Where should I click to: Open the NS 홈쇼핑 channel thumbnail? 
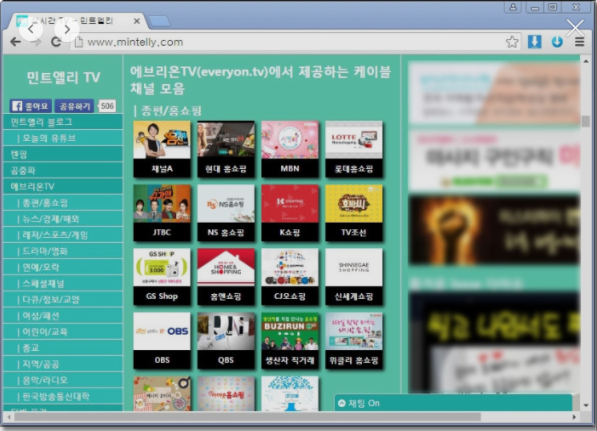(x=226, y=213)
